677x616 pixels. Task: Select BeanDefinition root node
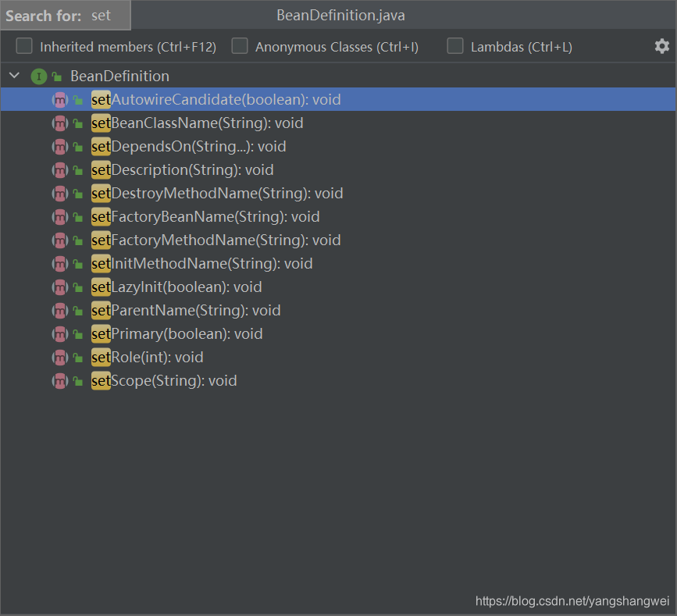(x=338, y=77)
